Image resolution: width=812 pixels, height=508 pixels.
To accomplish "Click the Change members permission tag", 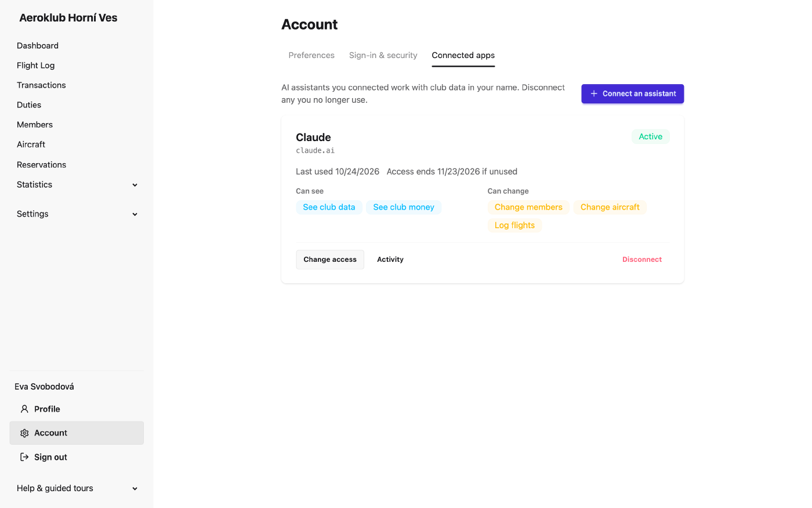I will coord(528,207).
